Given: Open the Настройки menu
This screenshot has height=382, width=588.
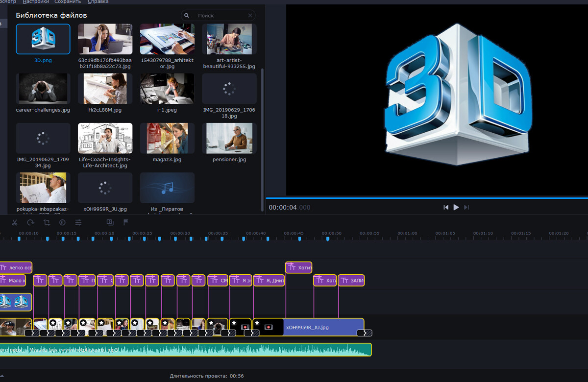Looking at the screenshot, I should pos(36,2).
